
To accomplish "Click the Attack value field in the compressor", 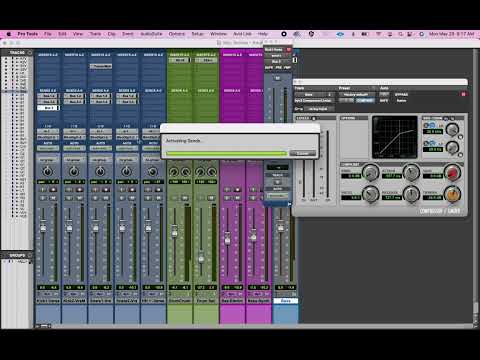I will [x=391, y=176].
